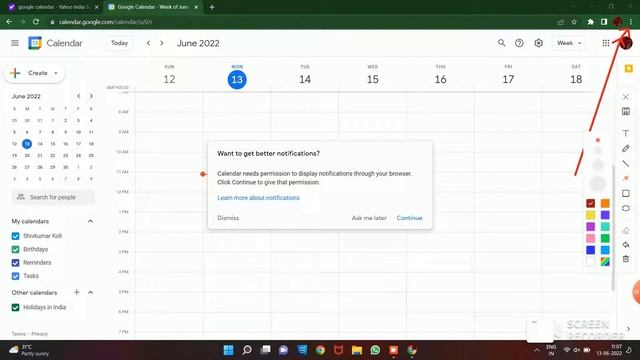Toggle the Shivkumar Koli calendar checkbox

coord(16,236)
